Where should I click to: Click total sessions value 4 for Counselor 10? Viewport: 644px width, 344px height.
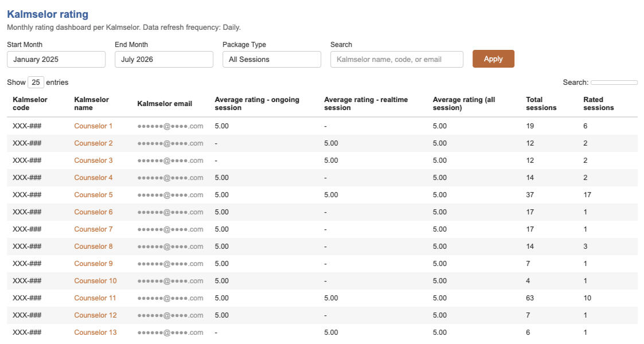tap(528, 281)
